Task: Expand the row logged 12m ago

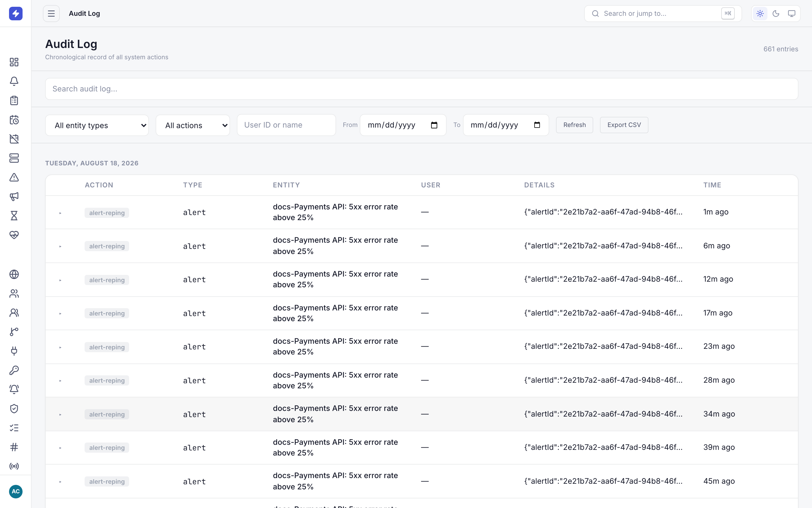Action: 60,280
